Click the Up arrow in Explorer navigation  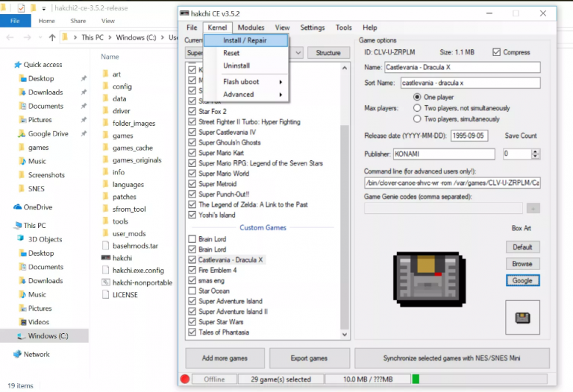[52, 37]
